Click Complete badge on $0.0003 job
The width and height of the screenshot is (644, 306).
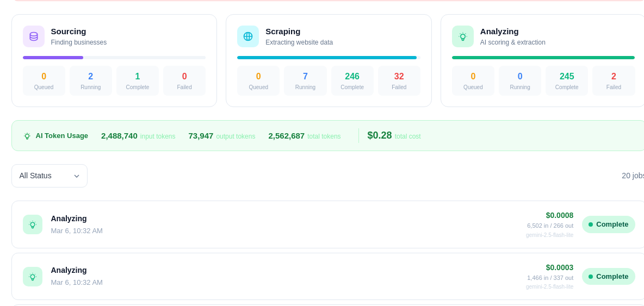pos(609,277)
